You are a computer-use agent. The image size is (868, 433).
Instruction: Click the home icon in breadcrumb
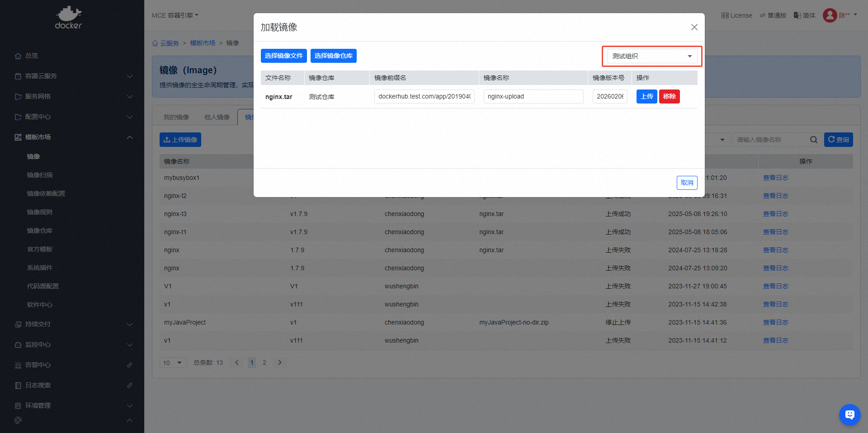click(x=155, y=43)
